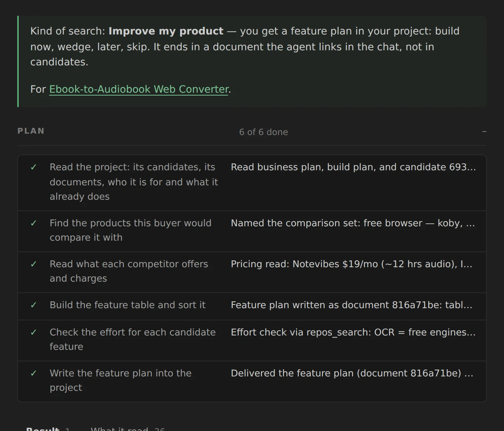
Task: Click the "Read business plan, build plan" result text
Action: [353, 167]
